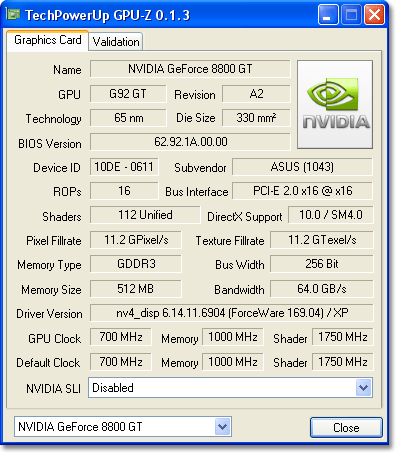Click the Revision field A2
Image resolution: width=400 pixels, height=456 pixels.
256,94
